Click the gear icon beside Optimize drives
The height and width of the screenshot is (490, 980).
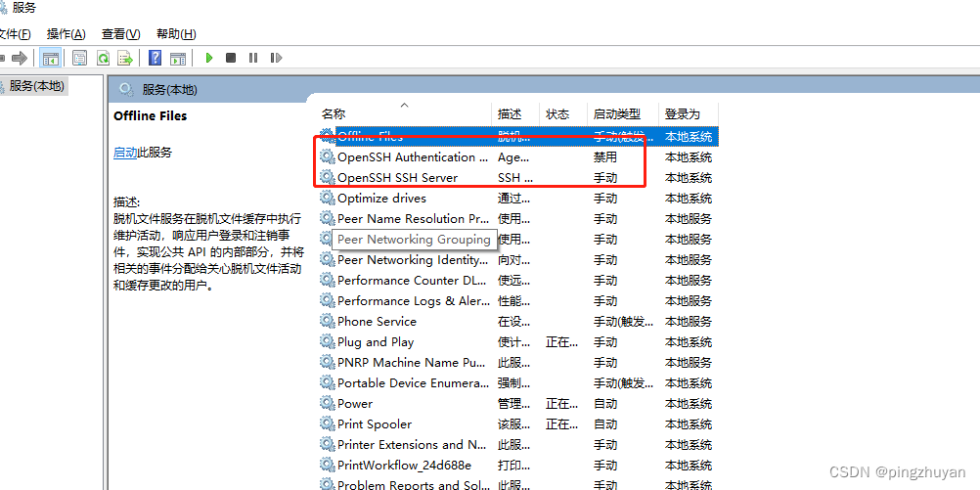pyautogui.click(x=328, y=199)
